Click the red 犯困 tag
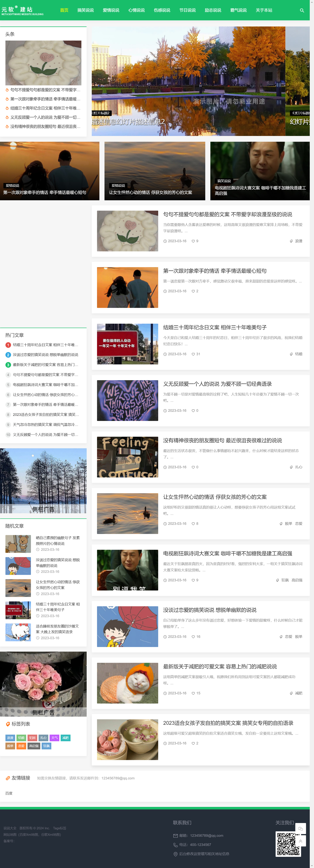The image size is (314, 868). (x=32, y=738)
